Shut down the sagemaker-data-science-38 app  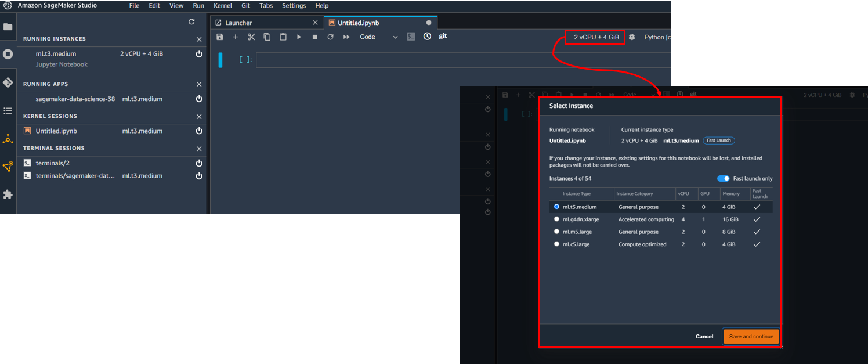point(199,99)
